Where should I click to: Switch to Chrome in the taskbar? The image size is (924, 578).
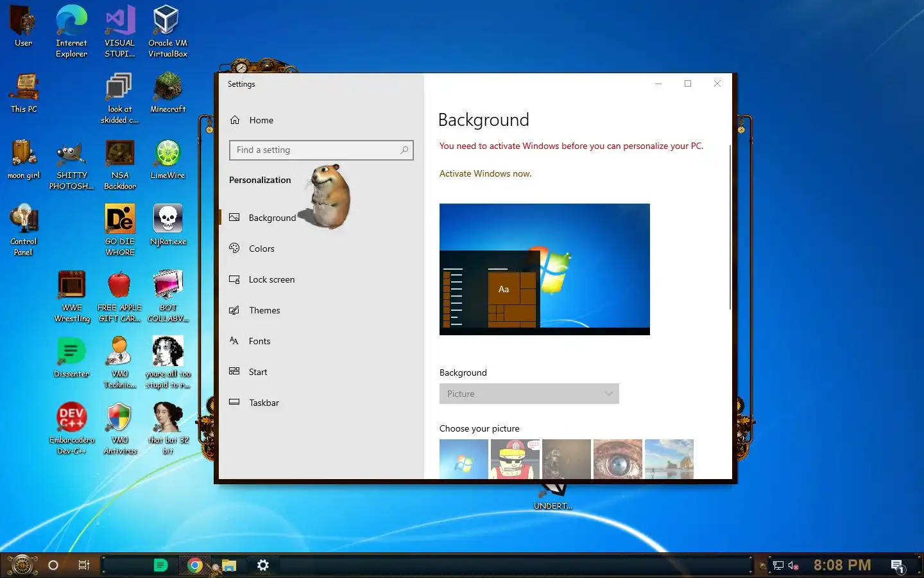195,565
